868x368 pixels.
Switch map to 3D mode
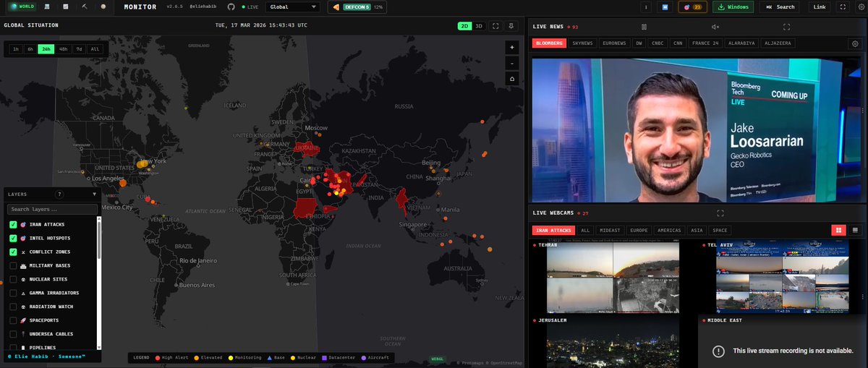point(478,25)
